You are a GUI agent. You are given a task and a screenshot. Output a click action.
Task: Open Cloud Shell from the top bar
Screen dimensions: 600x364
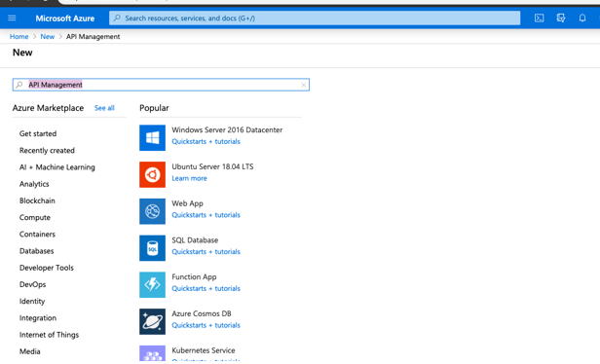pos(539,18)
